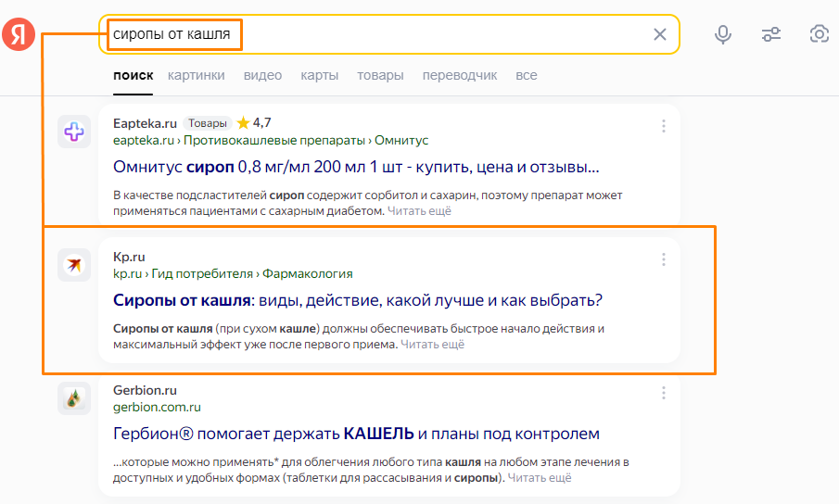839x504 pixels.
Task: Open options menu for Eapteka result
Action: click(664, 126)
